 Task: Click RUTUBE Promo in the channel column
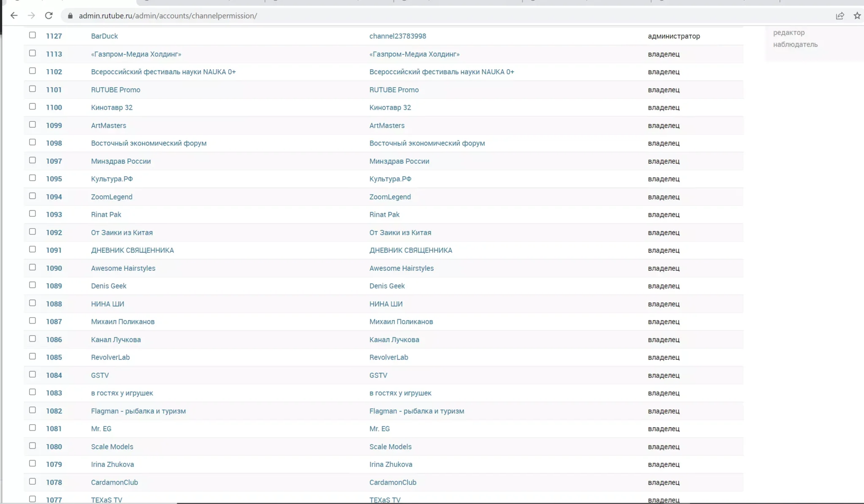click(394, 90)
